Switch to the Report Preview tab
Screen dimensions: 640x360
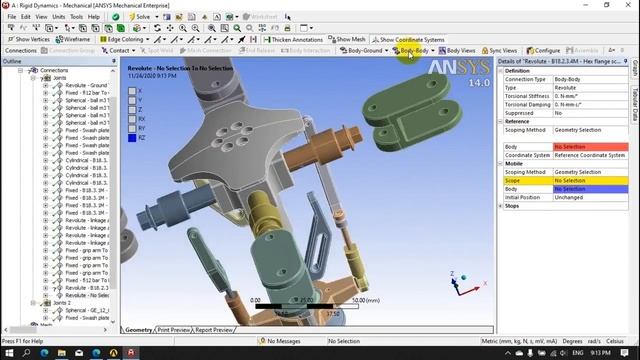point(214,330)
